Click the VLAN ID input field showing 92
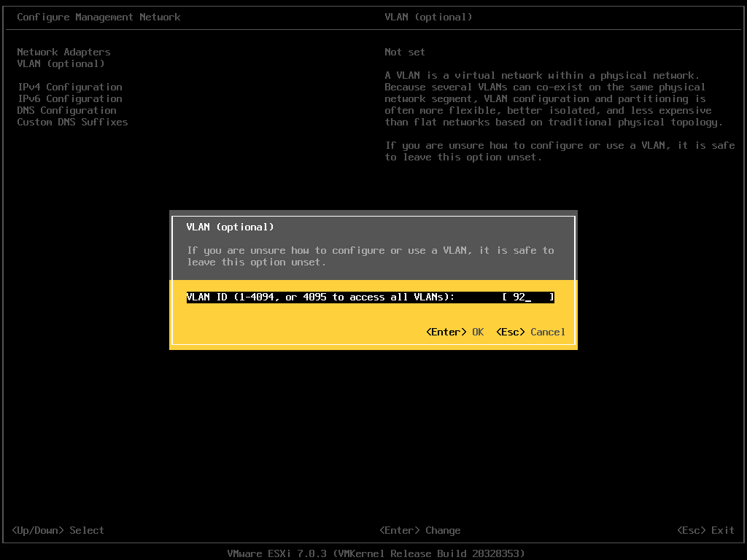 pos(527,297)
